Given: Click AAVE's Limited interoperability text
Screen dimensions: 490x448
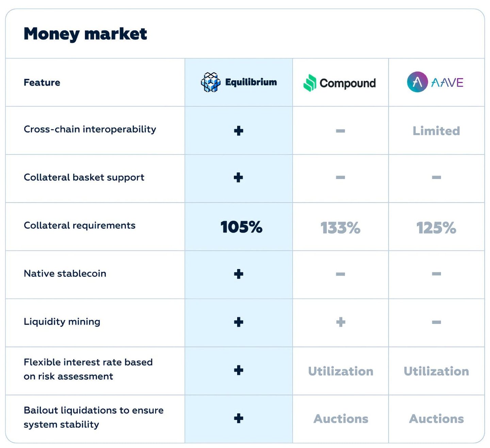Looking at the screenshot, I should coord(436,131).
